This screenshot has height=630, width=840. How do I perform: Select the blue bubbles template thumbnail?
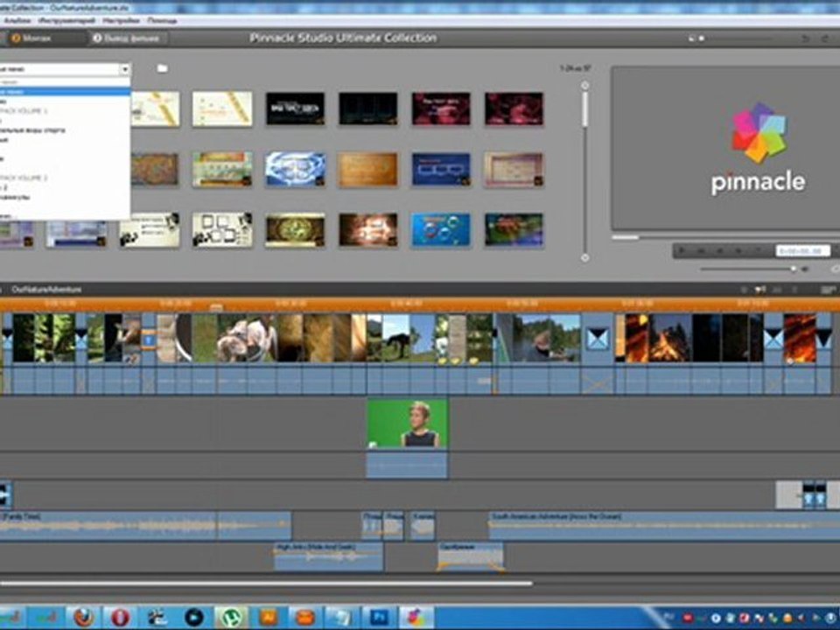click(441, 230)
